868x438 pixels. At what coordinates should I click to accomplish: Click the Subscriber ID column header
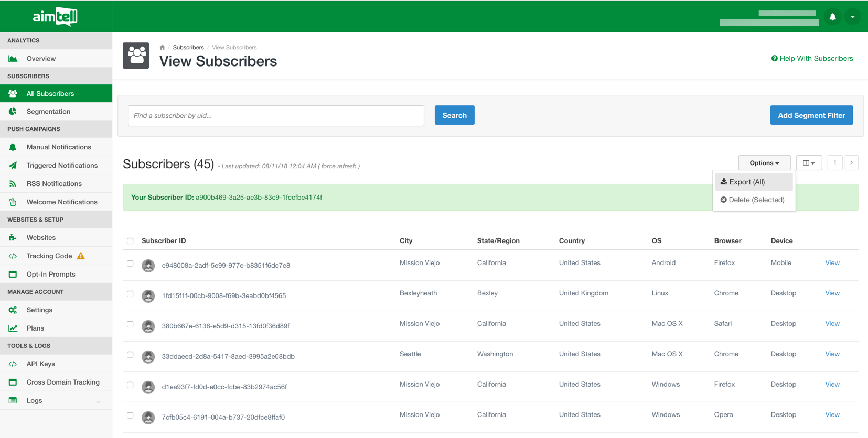(164, 241)
